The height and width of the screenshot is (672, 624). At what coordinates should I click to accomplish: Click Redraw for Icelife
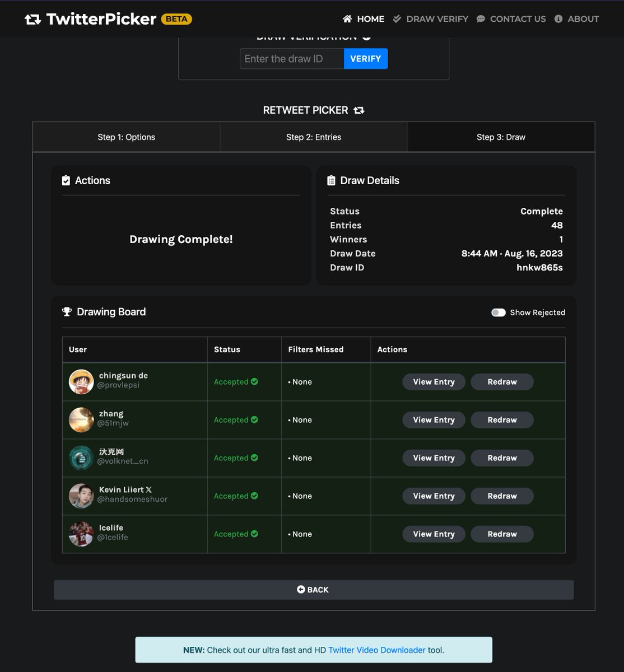(502, 534)
